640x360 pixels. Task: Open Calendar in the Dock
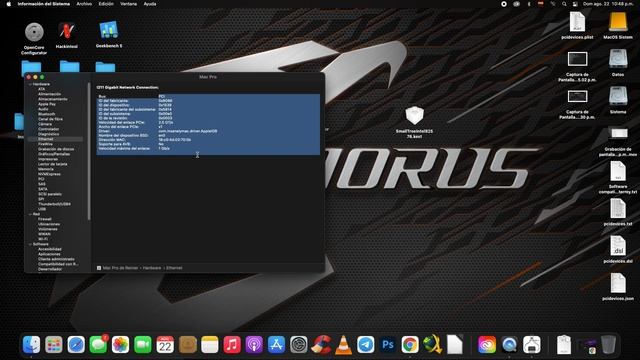pos(165,345)
